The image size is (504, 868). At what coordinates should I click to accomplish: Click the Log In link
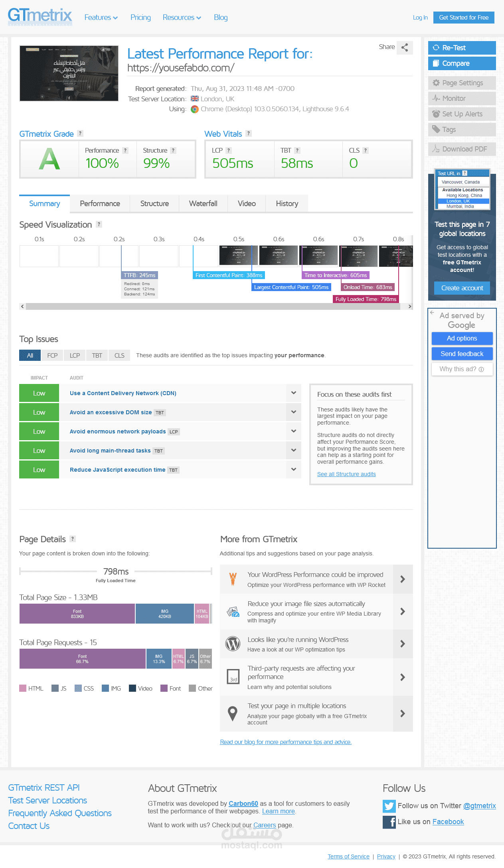click(420, 18)
